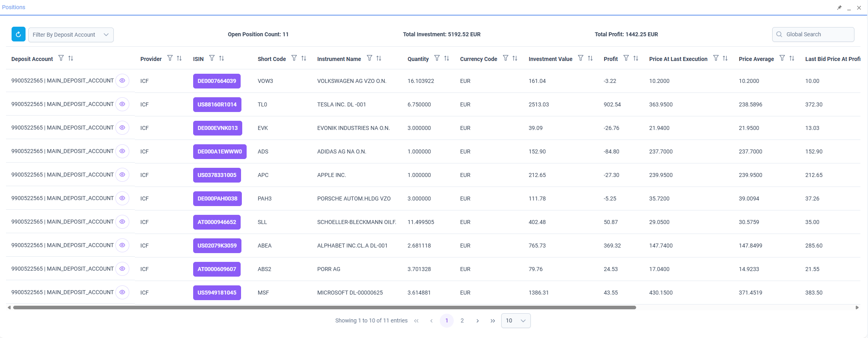Sort by Investment Value column

[x=590, y=58]
